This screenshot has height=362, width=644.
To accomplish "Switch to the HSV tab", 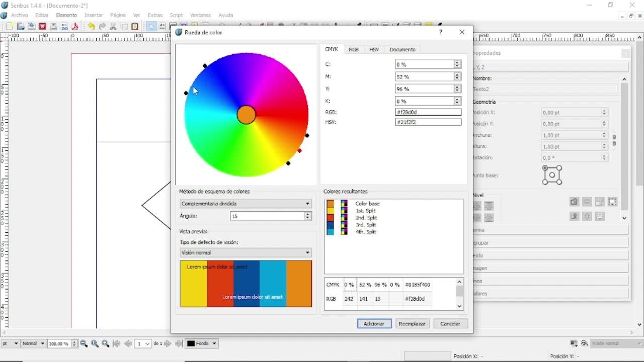I will (374, 49).
